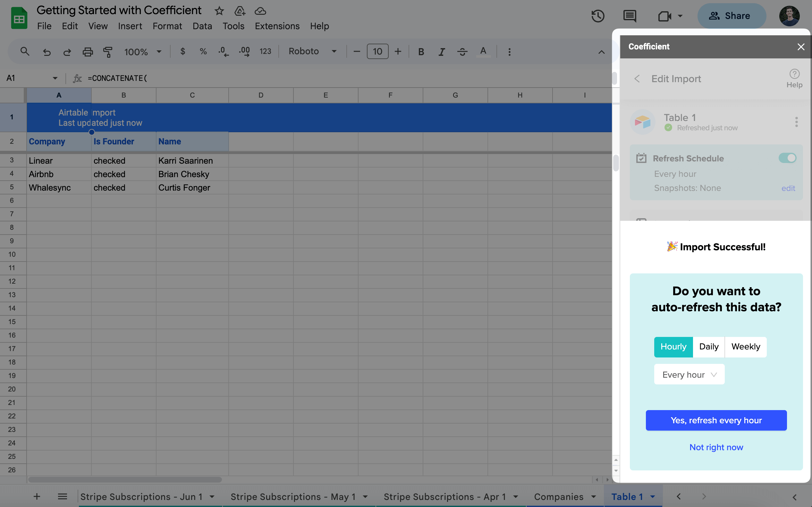Image resolution: width=812 pixels, height=507 pixels.
Task: Open the Roboto font dropdown
Action: click(x=312, y=51)
